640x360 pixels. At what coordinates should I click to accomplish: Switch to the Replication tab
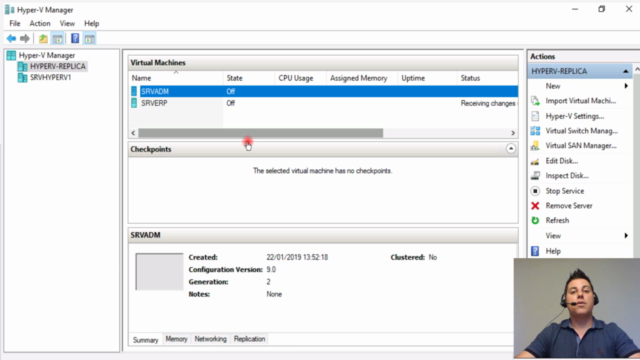249,339
